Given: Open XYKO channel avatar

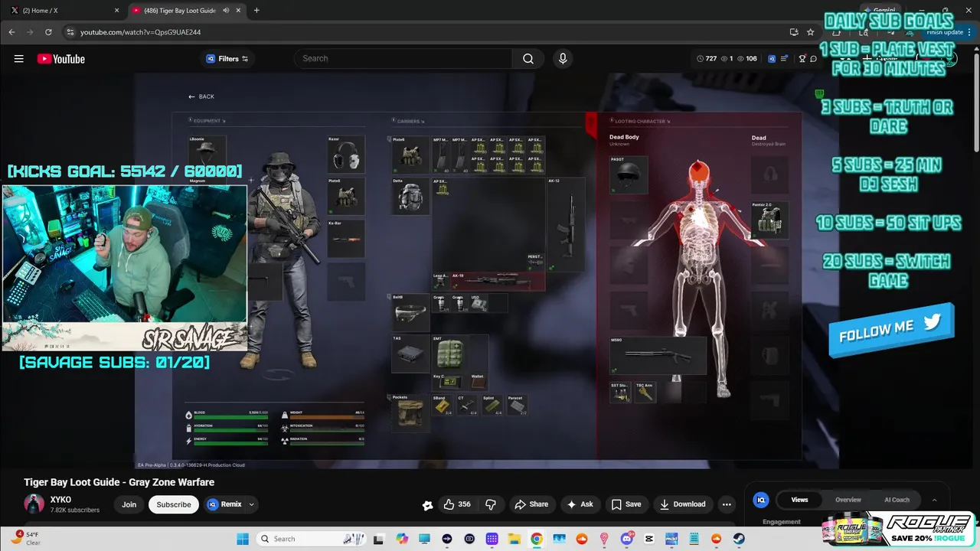Looking at the screenshot, I should pos(34,504).
